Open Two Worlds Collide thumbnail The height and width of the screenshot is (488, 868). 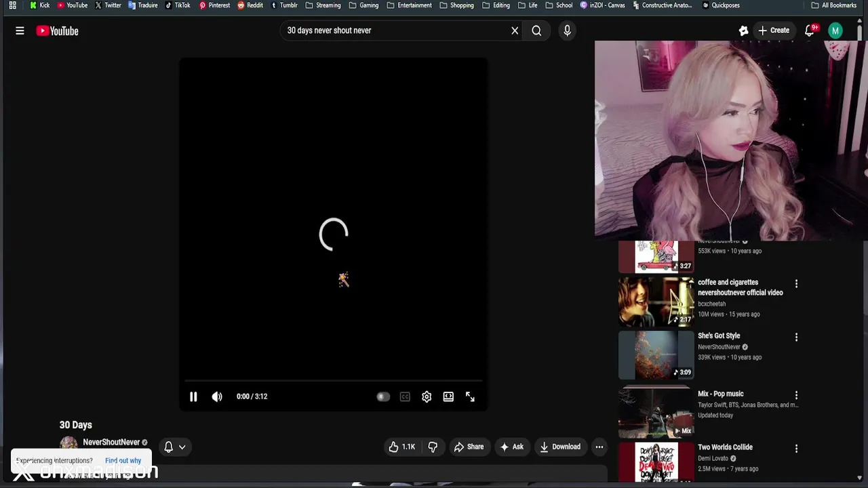tap(656, 462)
